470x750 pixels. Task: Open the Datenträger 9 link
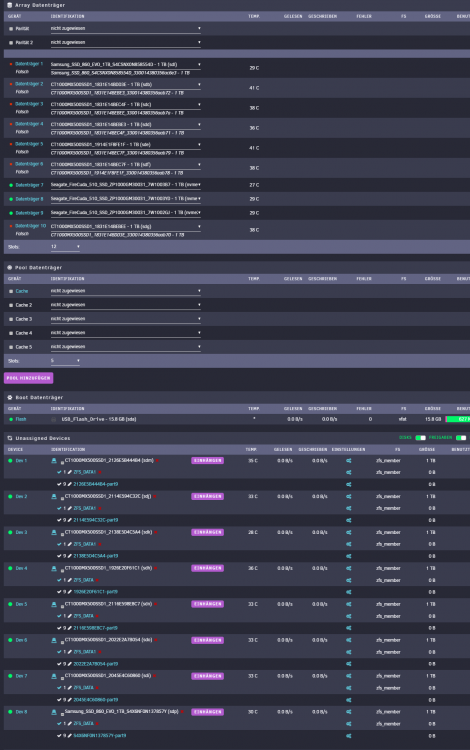[29, 213]
